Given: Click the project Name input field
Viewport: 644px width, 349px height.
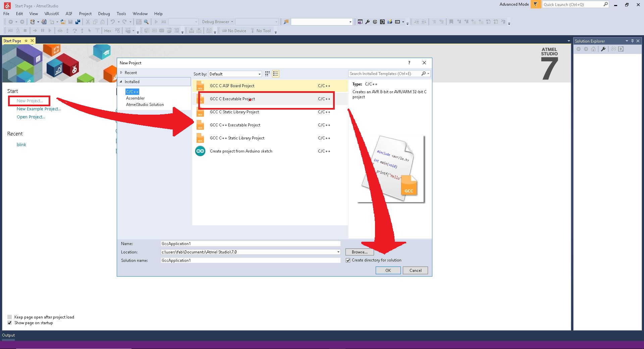Looking at the screenshot, I should point(251,244).
